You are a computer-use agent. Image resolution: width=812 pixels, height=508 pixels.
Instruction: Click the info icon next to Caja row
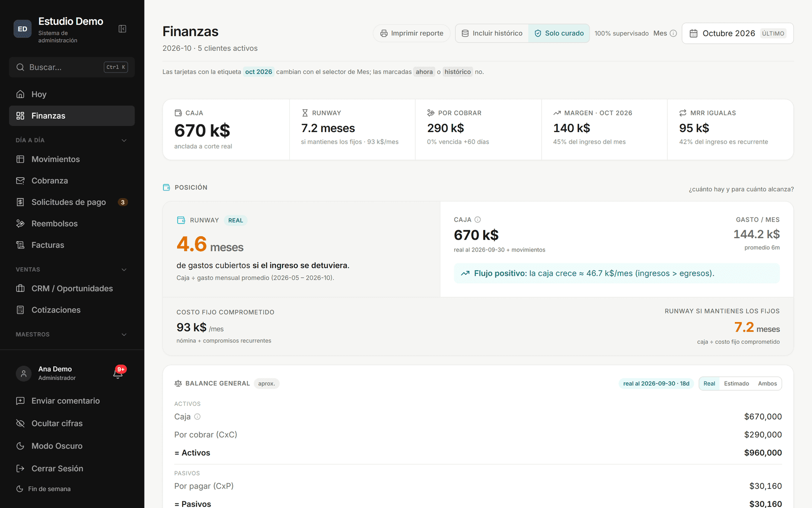point(197,417)
